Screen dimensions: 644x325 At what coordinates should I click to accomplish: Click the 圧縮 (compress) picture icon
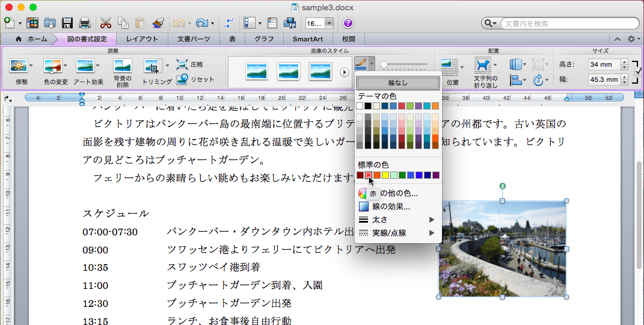coord(182,64)
